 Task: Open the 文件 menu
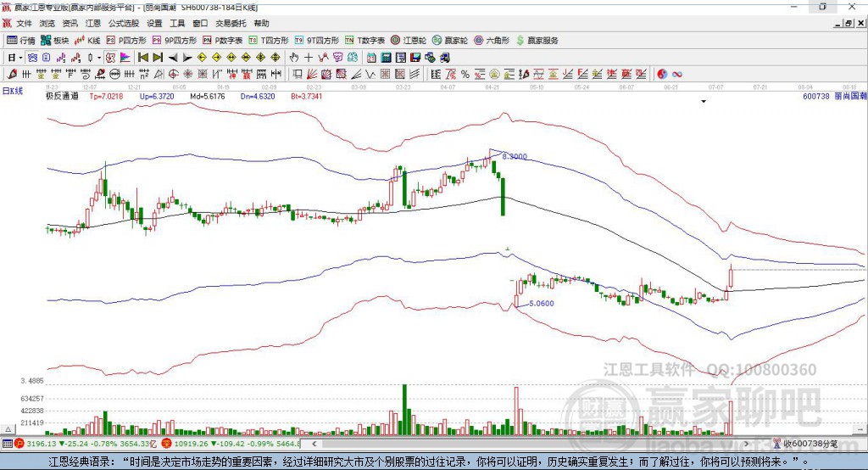coord(25,23)
